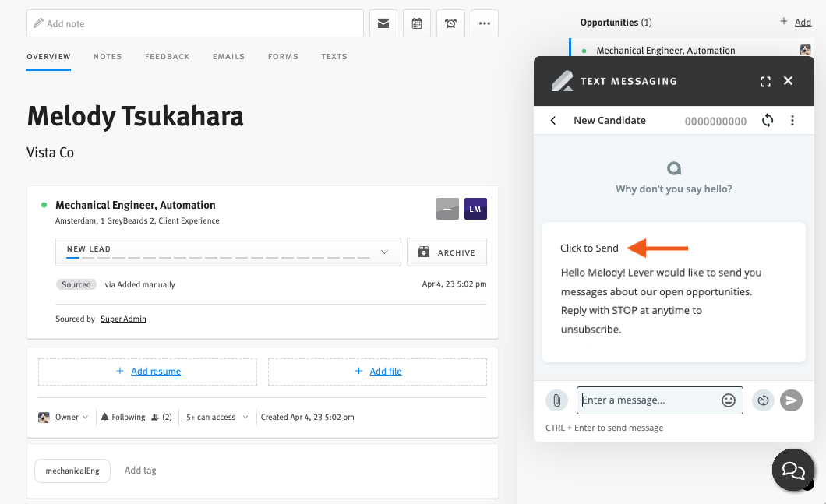Toggle the Following bell
Viewport: 826px width, 504px height.
tap(123, 417)
